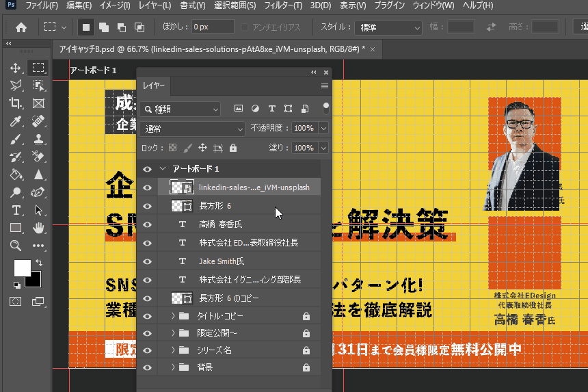Select the Paint Bucket tool

(x=15, y=174)
